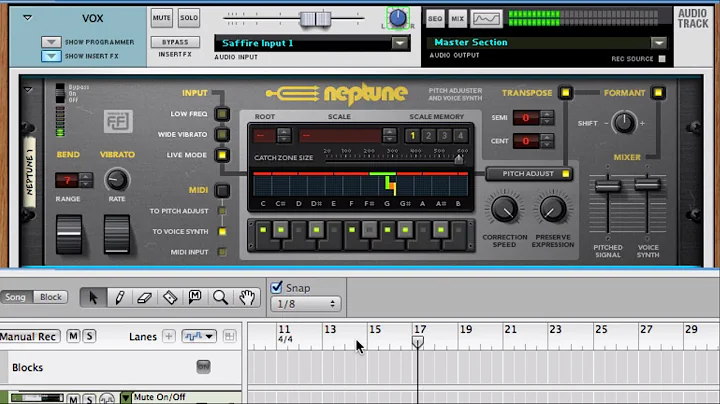
Task: Toggle the Pitch Adjust button
Action: [x=529, y=174]
